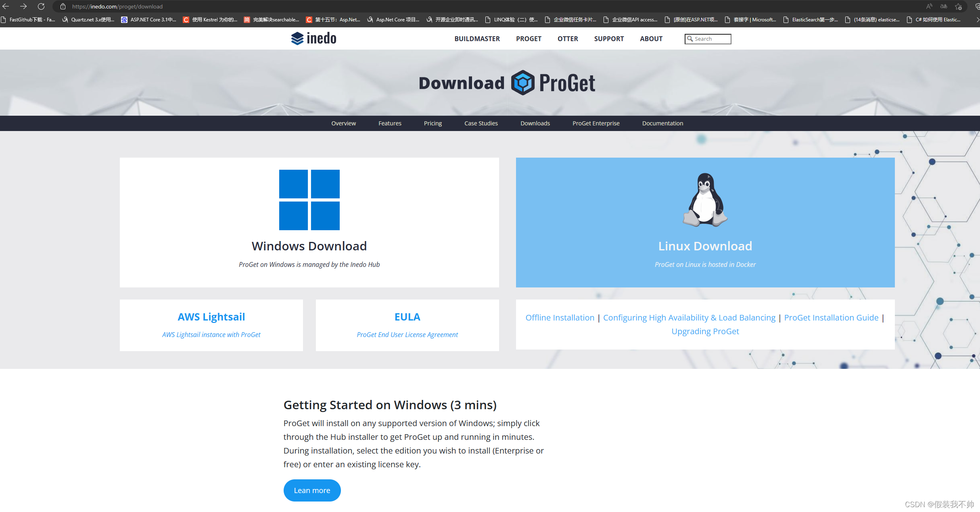Click the Linux penguin icon
This screenshot has width=980, height=512.
705,200
